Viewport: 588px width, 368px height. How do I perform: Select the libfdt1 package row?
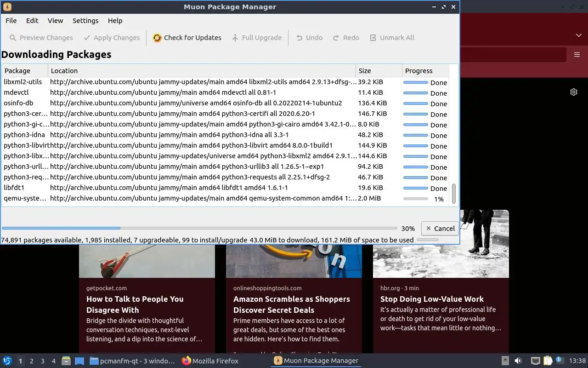click(225, 188)
